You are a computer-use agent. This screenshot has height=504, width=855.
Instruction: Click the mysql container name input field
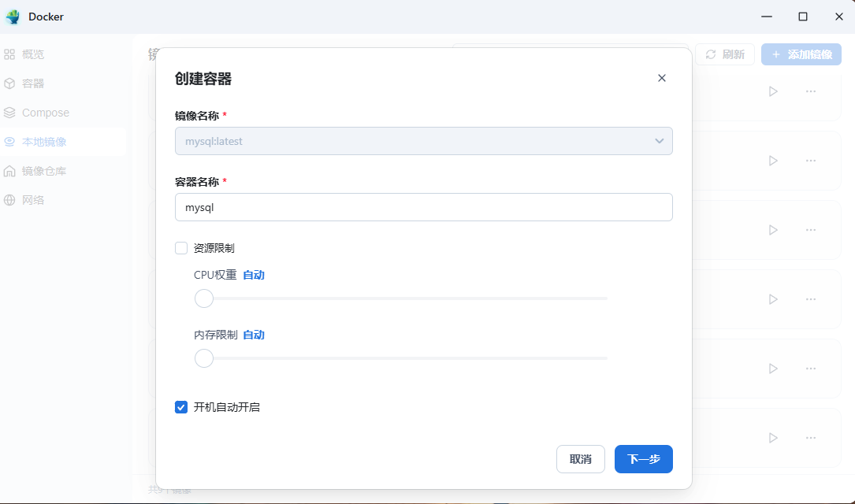click(423, 207)
